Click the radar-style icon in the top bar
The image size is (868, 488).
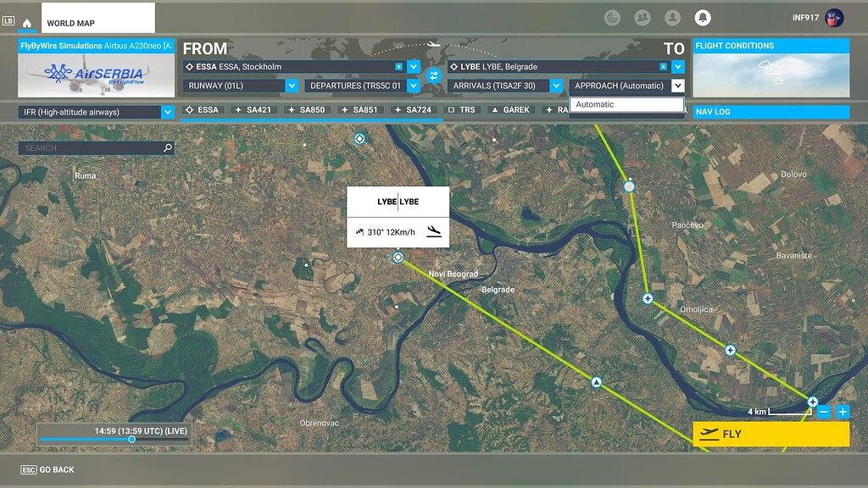pos(612,17)
